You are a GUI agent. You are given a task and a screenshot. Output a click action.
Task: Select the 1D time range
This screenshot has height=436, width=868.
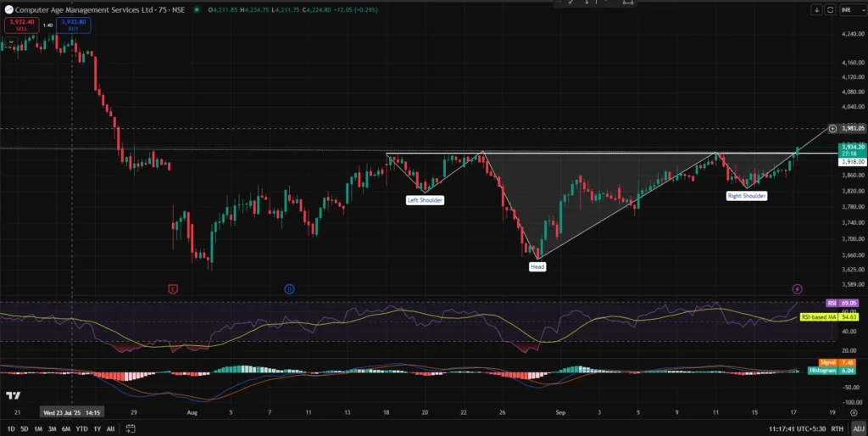click(x=9, y=429)
